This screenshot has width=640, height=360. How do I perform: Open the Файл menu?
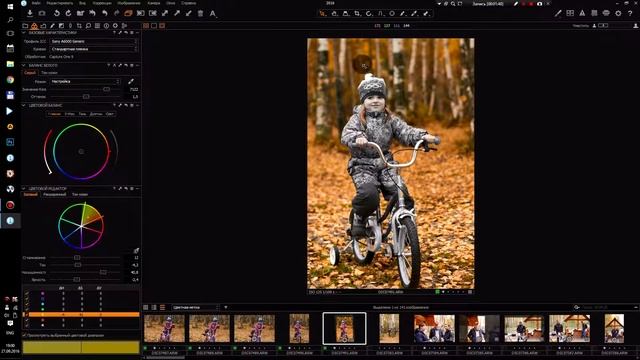36,3
